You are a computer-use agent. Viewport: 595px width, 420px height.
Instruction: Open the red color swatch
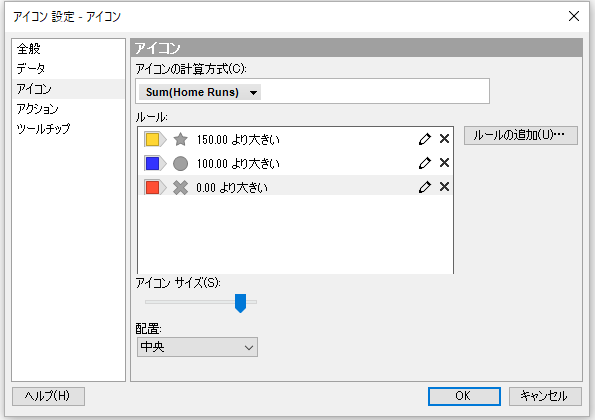(155, 187)
